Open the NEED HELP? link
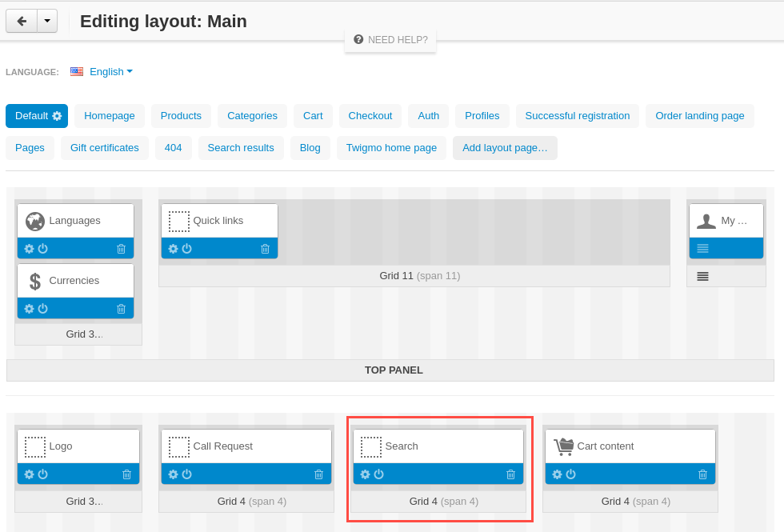Viewport: 784px width, 532px height. click(x=390, y=40)
